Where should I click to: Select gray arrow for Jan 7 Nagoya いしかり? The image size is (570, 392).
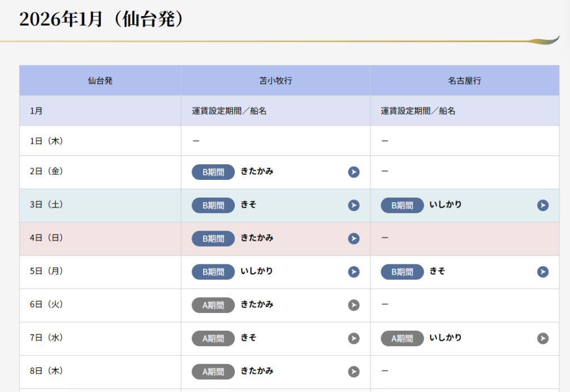(x=543, y=339)
